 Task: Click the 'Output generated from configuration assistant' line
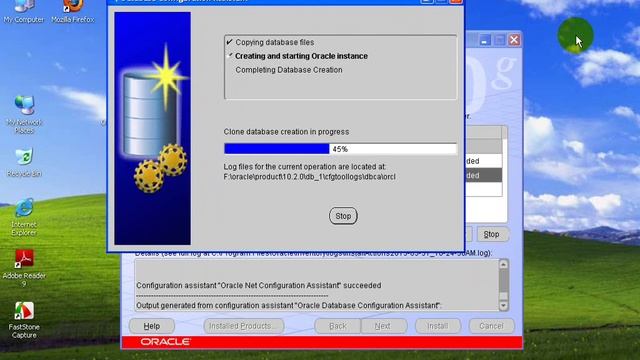[x=289, y=305]
